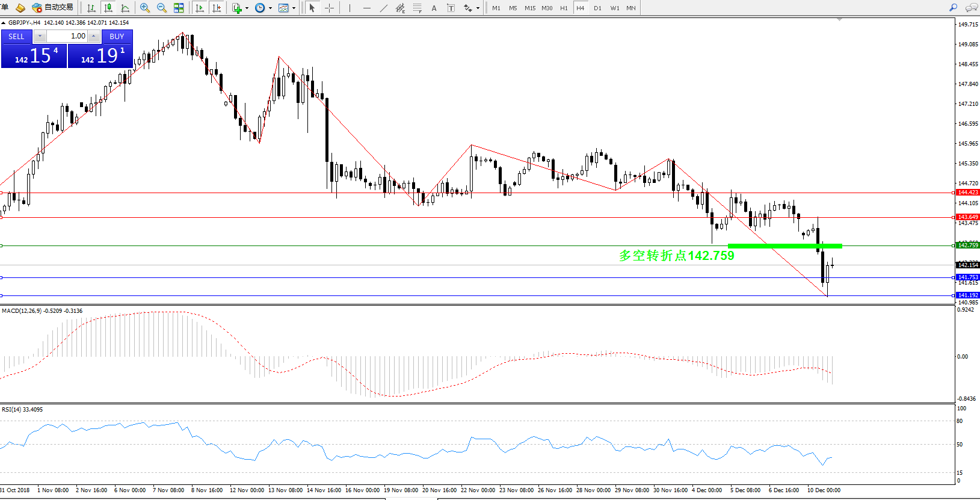Viewport: 980px width, 500px height.
Task: Open the indicators list dropdown arrow
Action: click(247, 8)
